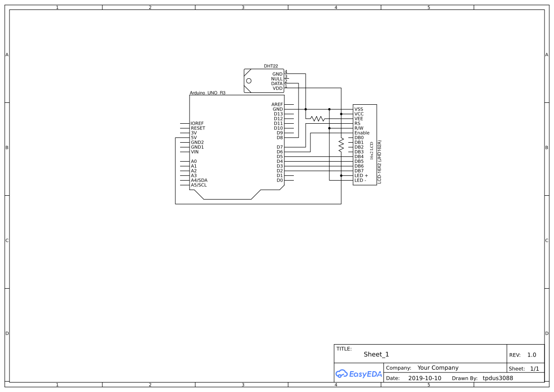Select the LCD-16X2 (JHD162A) label
Image resolution: width=554 pixels, height=392 pixels.
[380, 162]
